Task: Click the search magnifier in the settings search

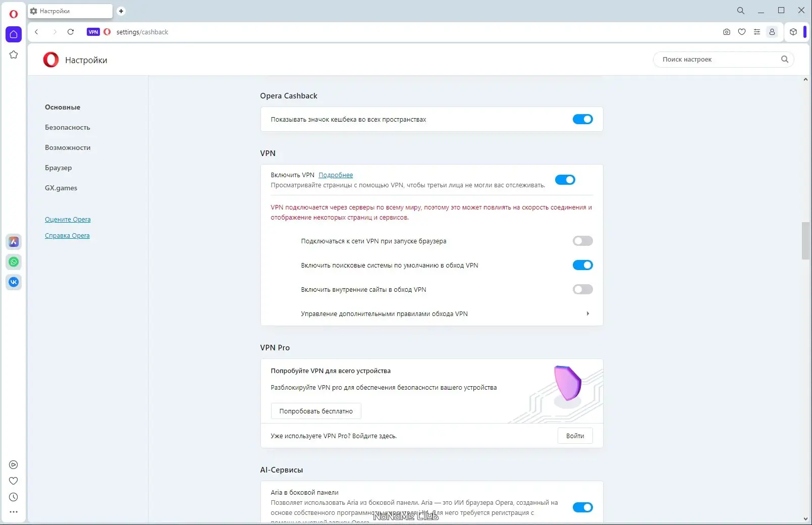Action: tap(785, 59)
